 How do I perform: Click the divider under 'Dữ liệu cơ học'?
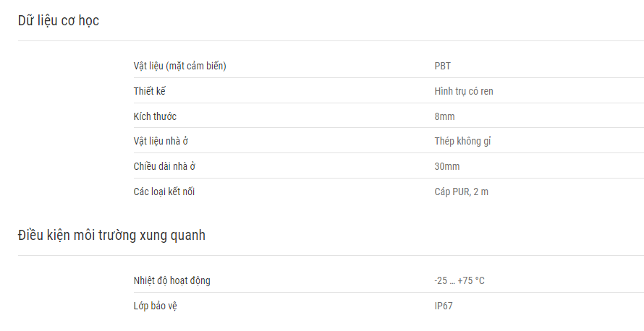point(331,40)
